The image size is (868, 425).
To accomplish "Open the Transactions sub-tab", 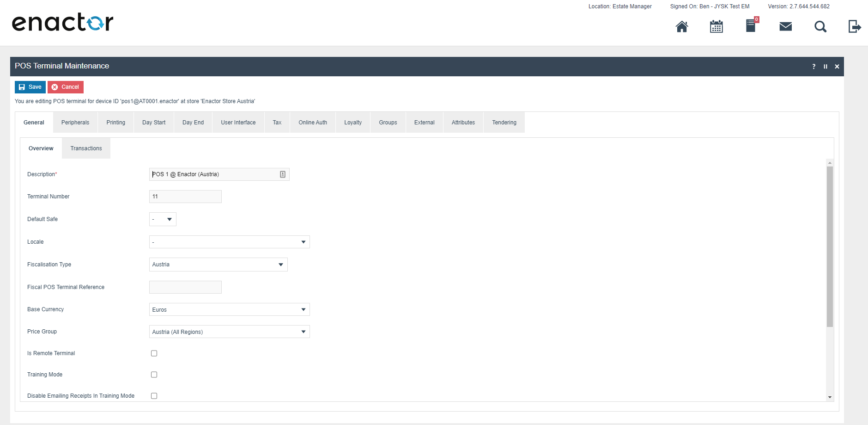I will 86,148.
